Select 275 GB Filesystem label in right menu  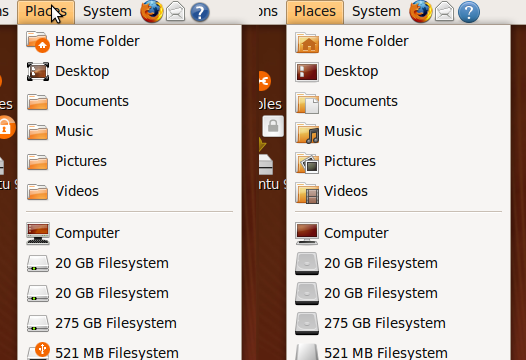point(385,323)
